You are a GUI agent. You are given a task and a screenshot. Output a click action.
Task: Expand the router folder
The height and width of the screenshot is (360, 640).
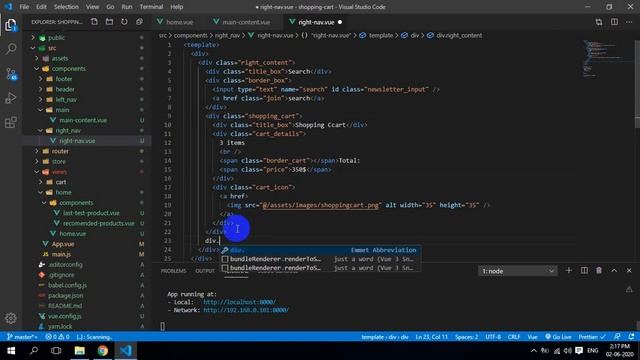[60, 151]
